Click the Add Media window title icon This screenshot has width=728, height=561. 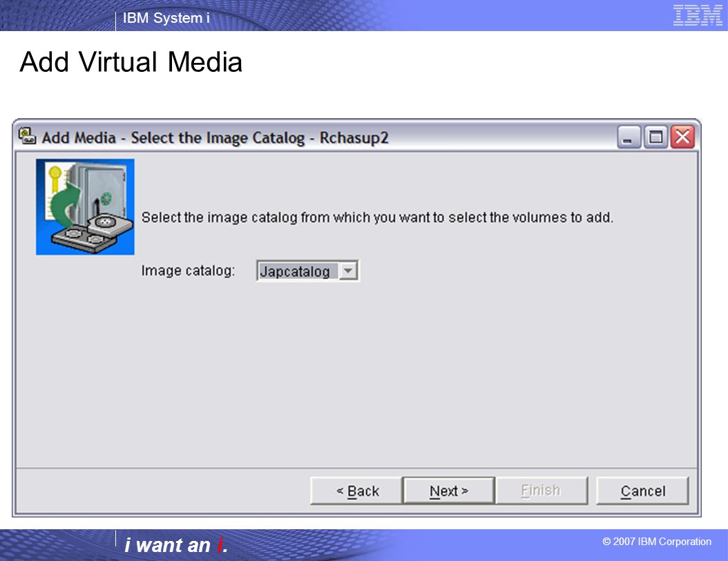point(27,136)
